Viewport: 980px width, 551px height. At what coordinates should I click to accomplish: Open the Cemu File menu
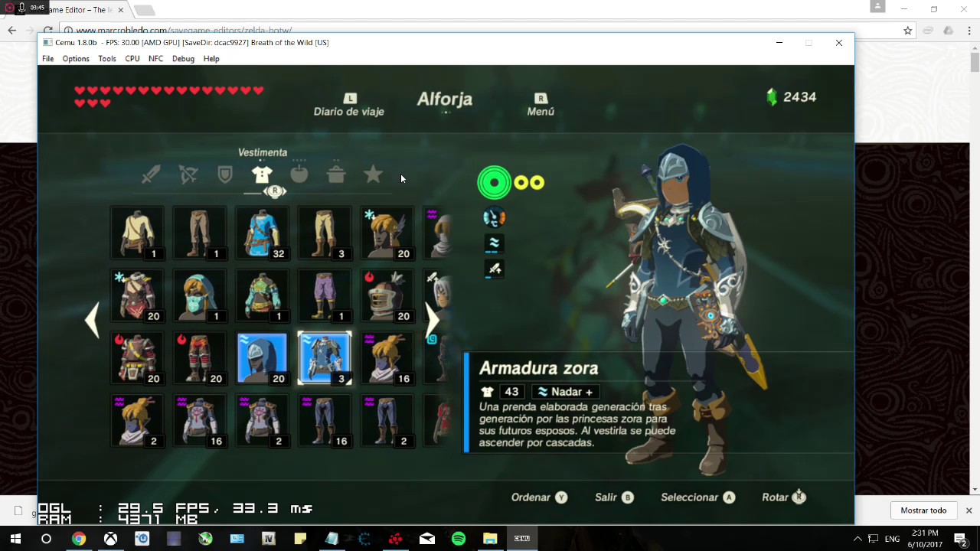pyautogui.click(x=48, y=59)
